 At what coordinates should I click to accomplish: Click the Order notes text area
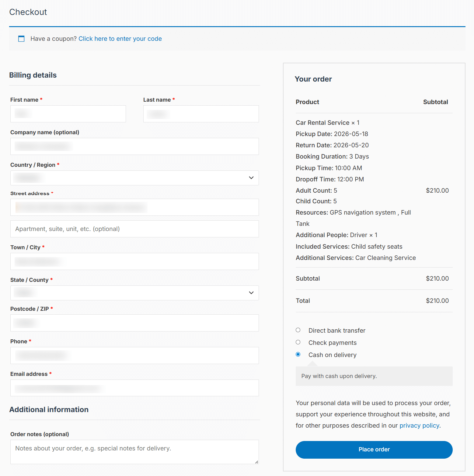click(134, 452)
